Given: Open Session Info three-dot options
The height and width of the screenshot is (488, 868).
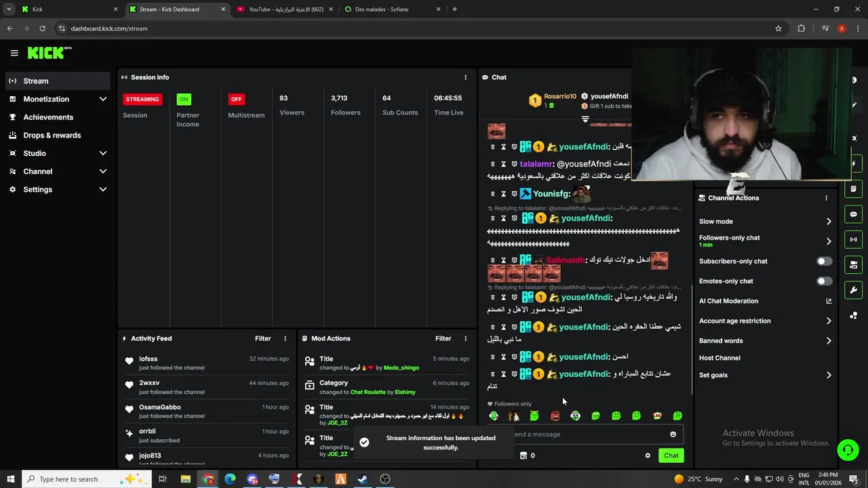Looking at the screenshot, I should point(465,77).
